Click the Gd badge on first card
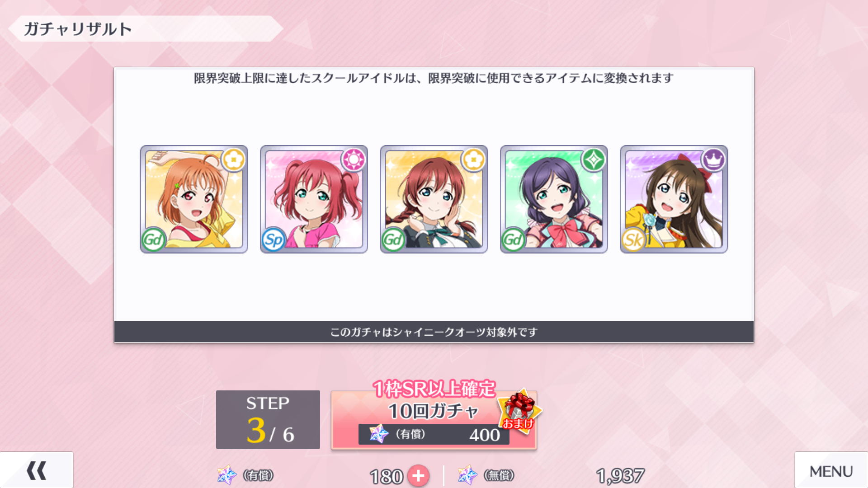868x488 pixels. point(153,239)
